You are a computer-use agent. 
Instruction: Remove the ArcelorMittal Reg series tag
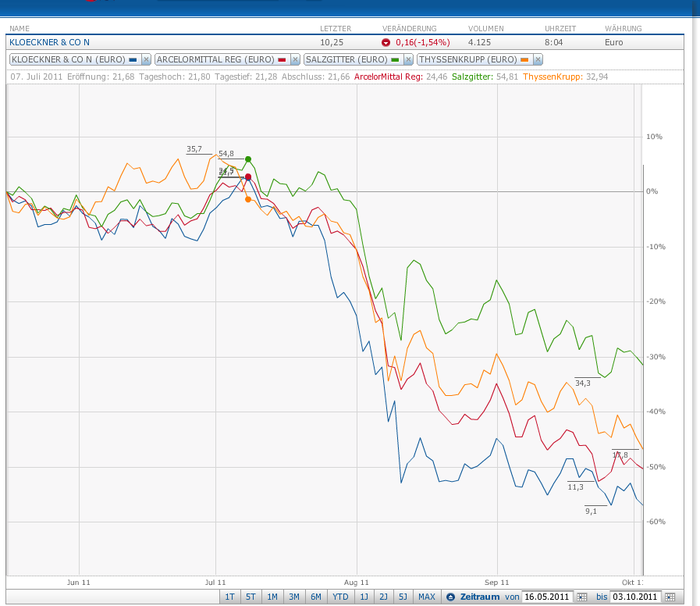click(x=295, y=59)
